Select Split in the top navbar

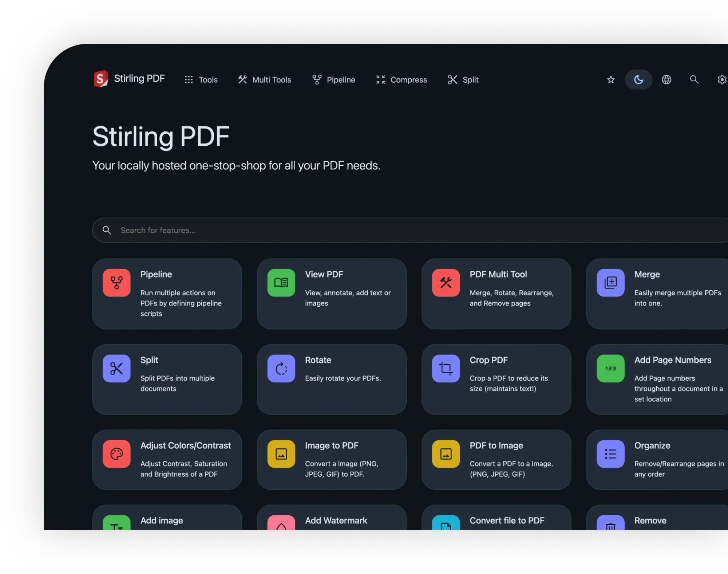click(463, 80)
